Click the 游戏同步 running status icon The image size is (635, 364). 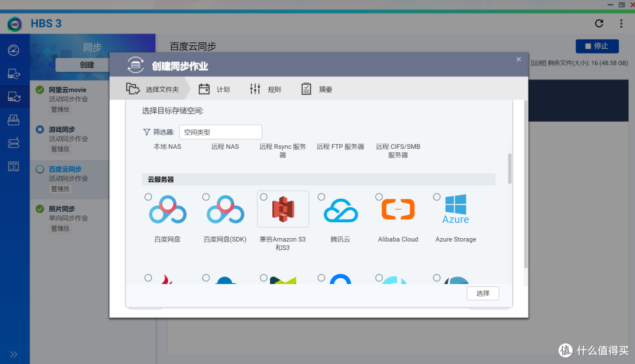(40, 129)
